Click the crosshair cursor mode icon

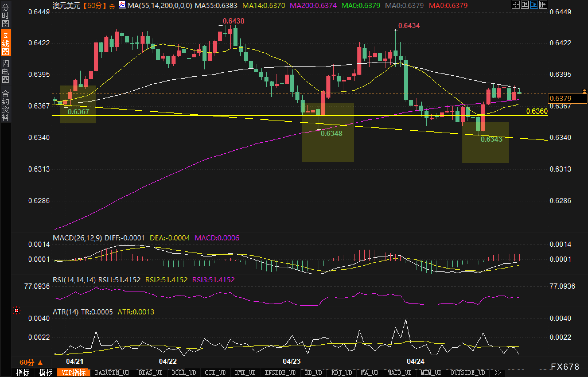515,5
